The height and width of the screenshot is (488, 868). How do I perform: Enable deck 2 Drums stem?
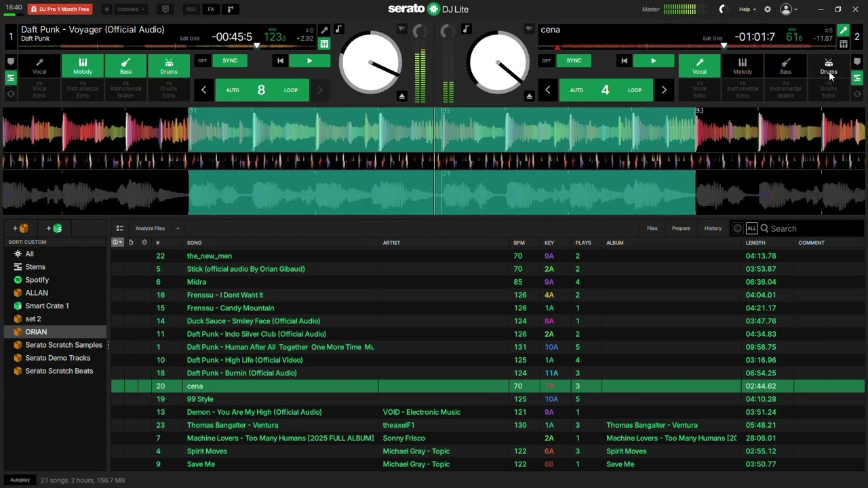tap(829, 66)
